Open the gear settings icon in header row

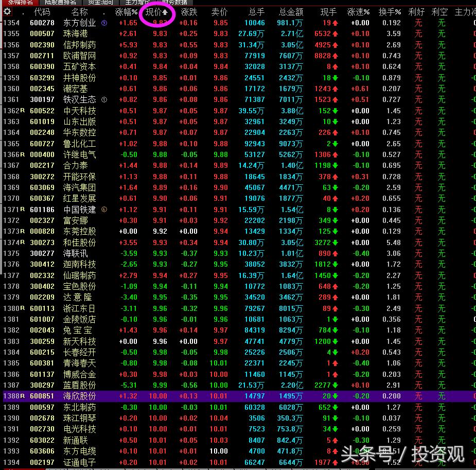click(7, 12)
